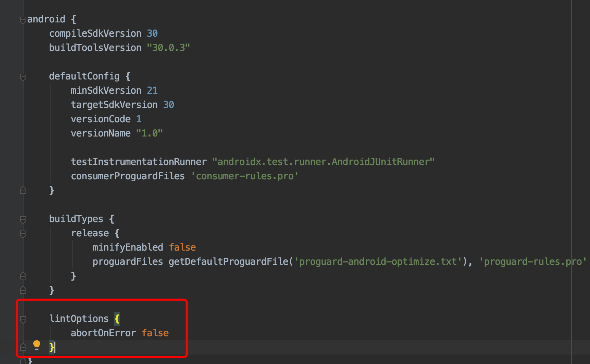Click the highlighted lintOptions opening brace

tap(117, 318)
